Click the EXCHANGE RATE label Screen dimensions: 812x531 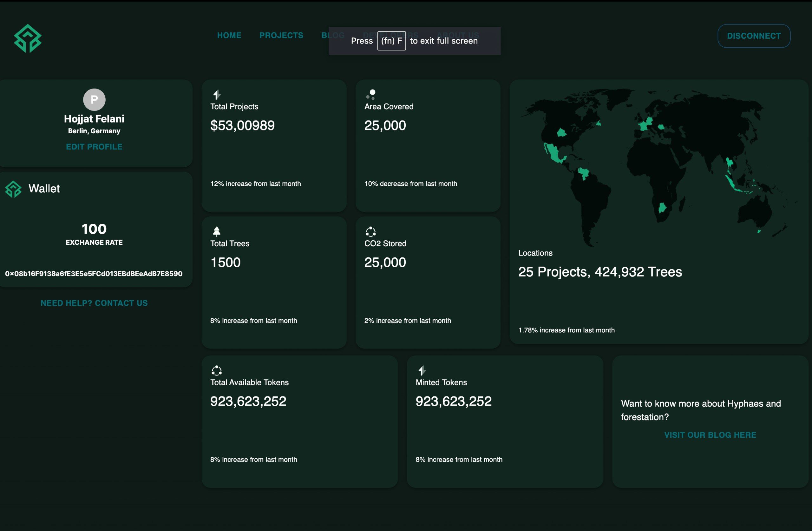pyautogui.click(x=94, y=242)
